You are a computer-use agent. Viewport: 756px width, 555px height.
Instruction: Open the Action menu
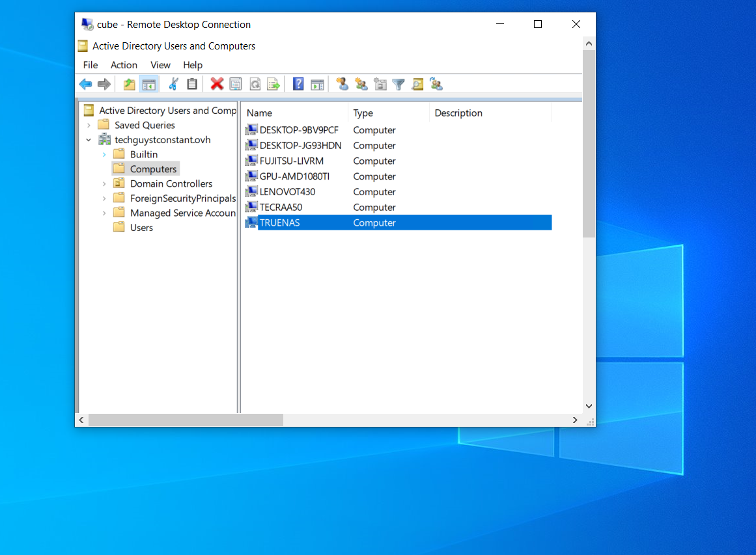point(124,65)
